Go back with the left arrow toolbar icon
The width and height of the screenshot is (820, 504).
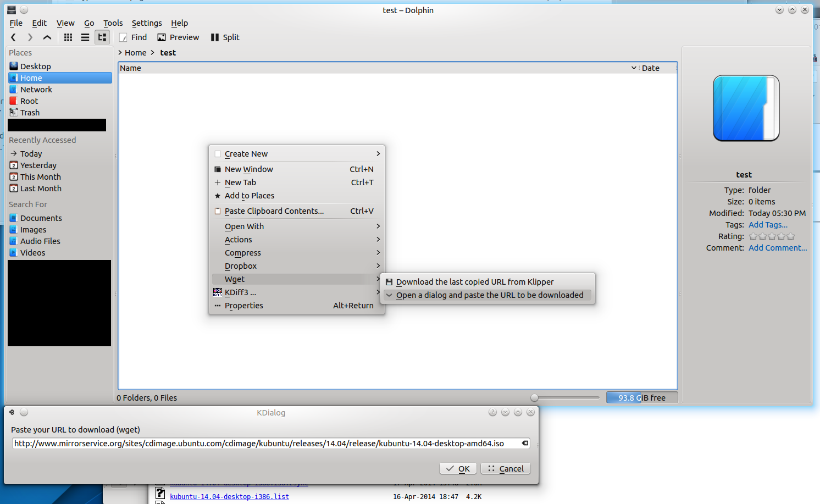(x=14, y=37)
